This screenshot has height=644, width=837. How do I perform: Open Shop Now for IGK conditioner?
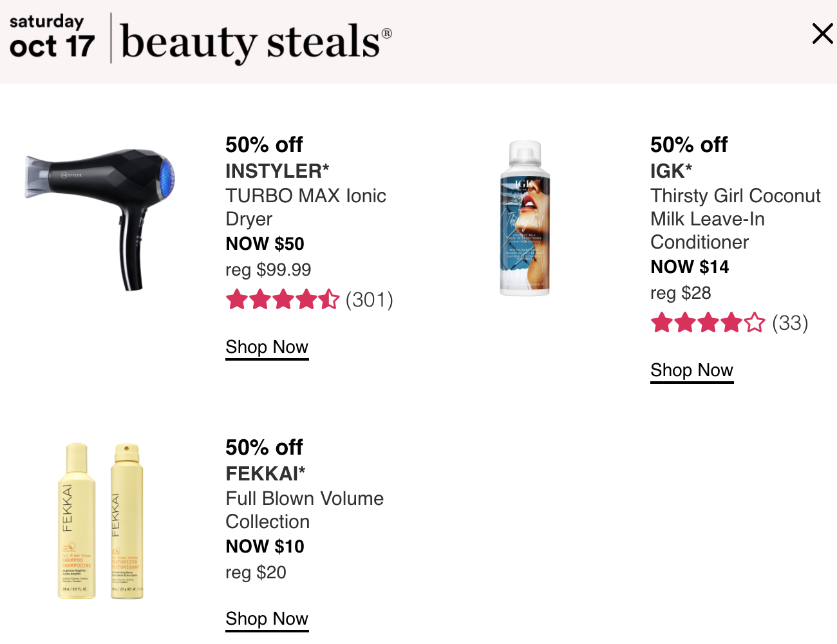click(691, 370)
